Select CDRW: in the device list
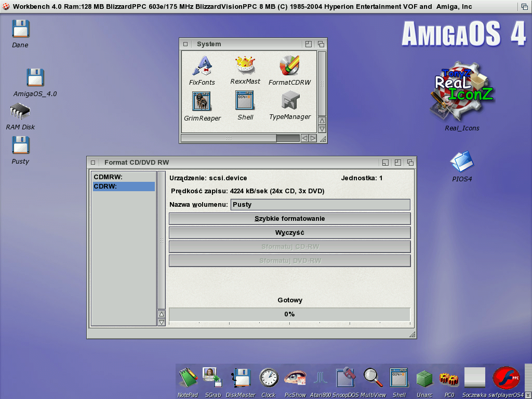 (x=124, y=187)
